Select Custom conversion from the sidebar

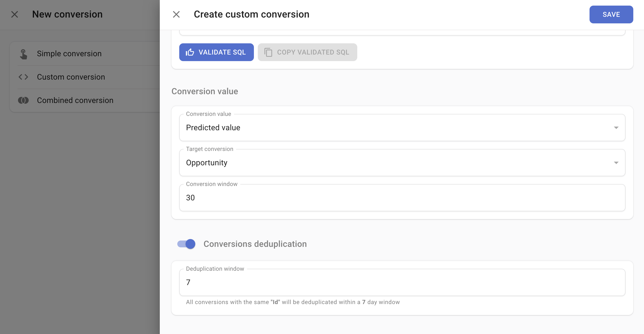(71, 77)
